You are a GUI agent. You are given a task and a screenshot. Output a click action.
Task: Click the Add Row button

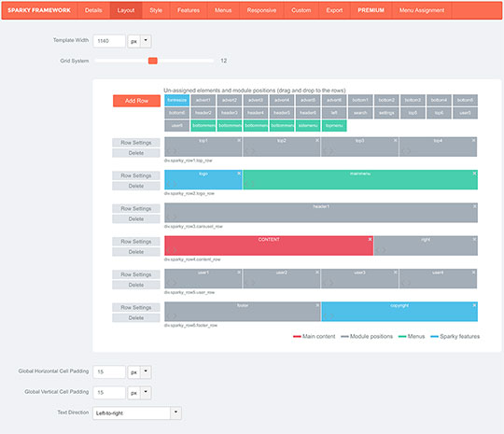[136, 101]
